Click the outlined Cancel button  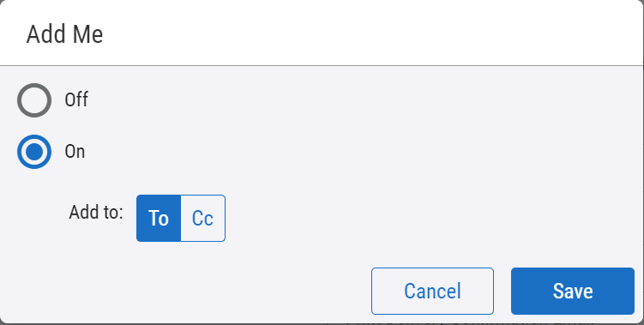432,291
